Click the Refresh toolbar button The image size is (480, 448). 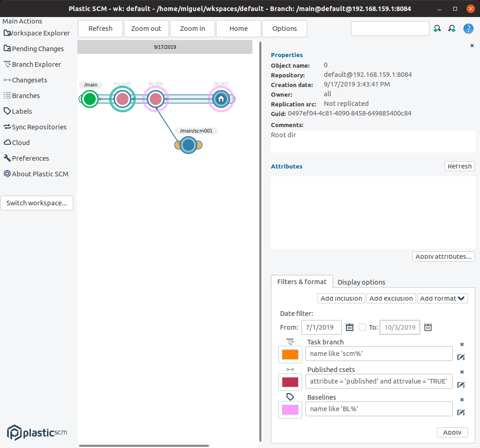tap(100, 28)
